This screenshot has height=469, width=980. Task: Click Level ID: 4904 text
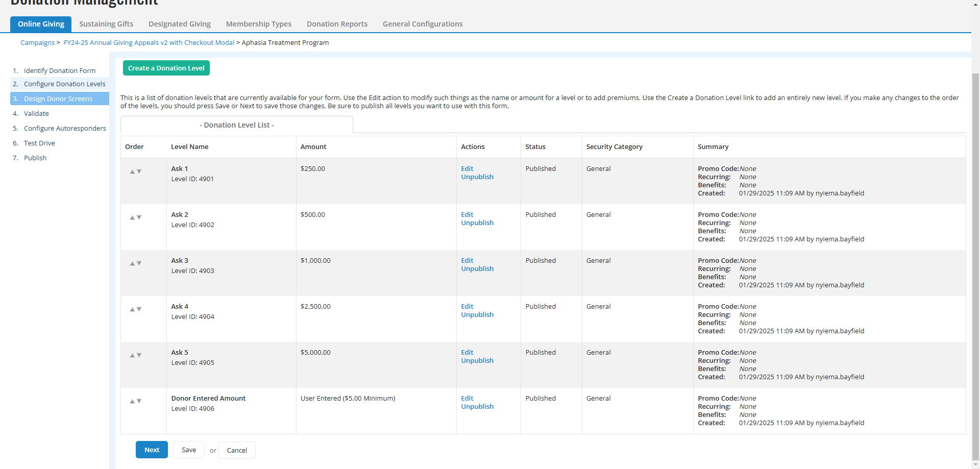pyautogui.click(x=192, y=316)
